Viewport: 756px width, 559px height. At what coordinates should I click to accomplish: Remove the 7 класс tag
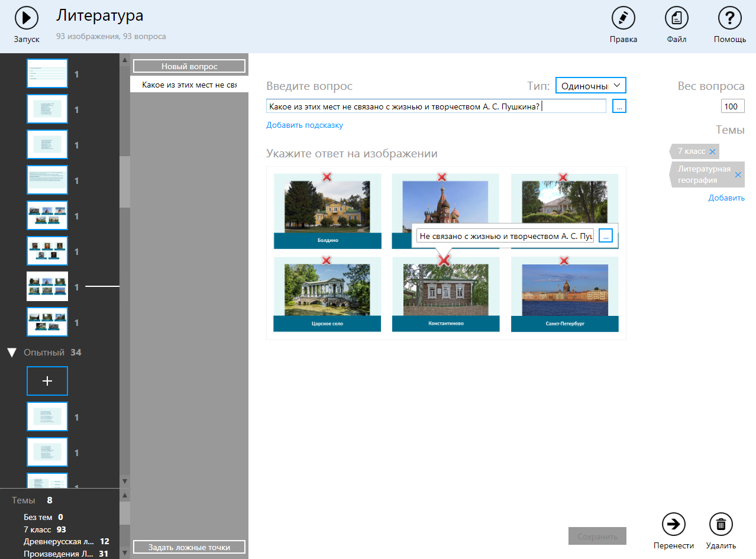[712, 152]
